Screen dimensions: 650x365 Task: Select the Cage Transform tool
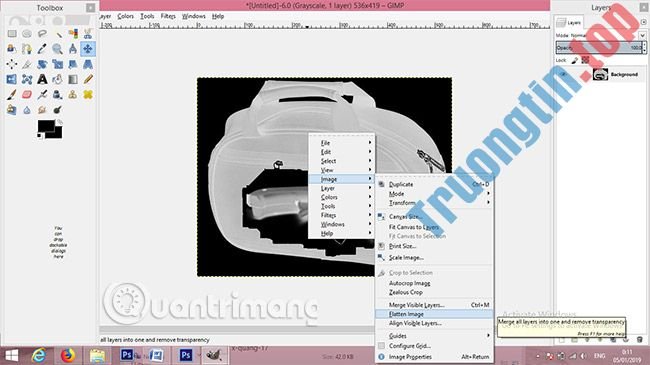[27, 79]
